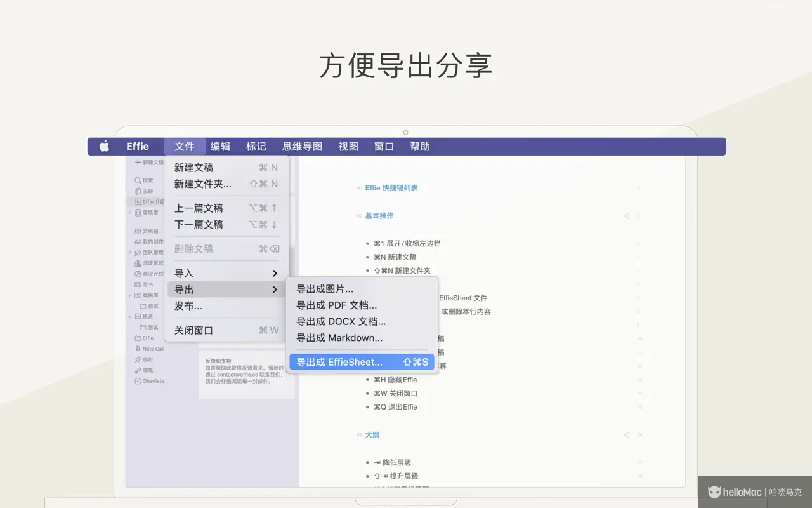This screenshot has width=812, height=508.
Task: Click the 大纲 heading text
Action: 372,435
